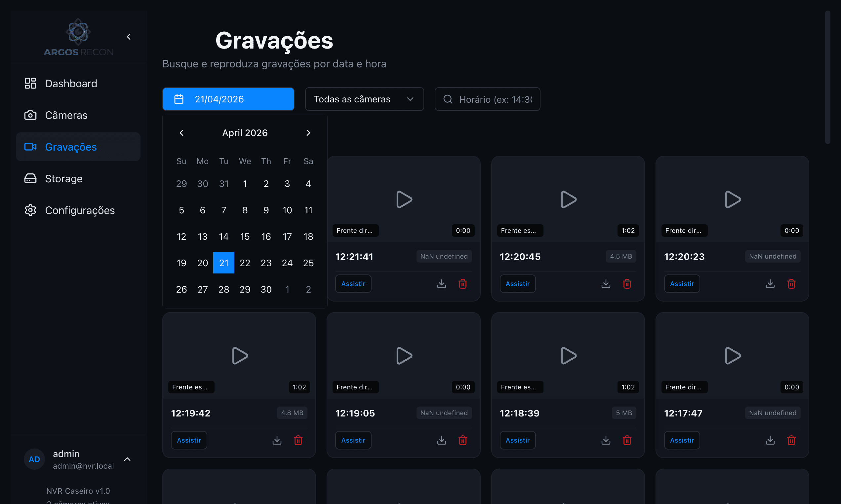Select March 29 in the calendar

(181, 184)
